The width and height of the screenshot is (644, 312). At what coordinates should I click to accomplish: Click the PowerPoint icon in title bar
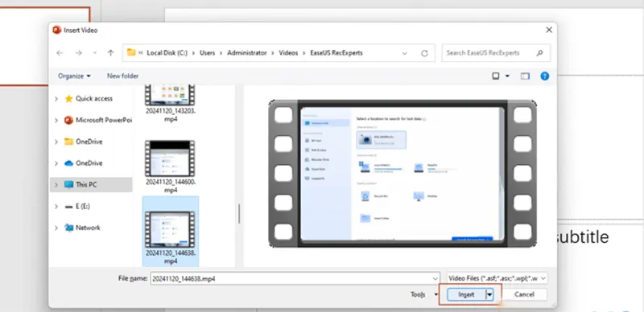click(56, 30)
